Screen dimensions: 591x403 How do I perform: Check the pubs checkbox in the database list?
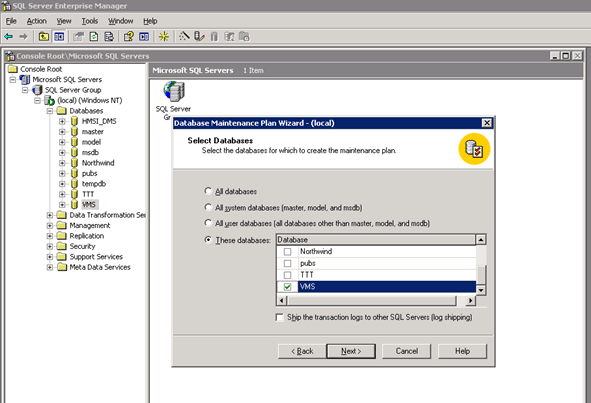[288, 263]
